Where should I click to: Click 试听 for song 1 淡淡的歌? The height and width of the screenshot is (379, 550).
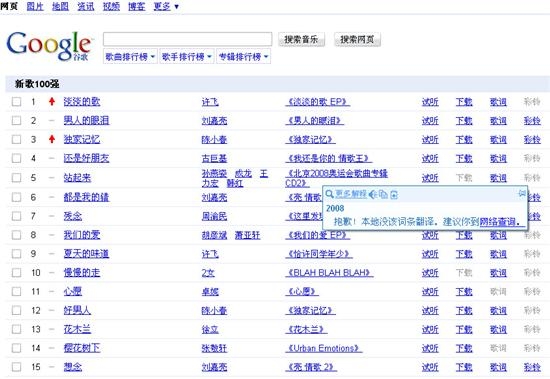pos(430,102)
